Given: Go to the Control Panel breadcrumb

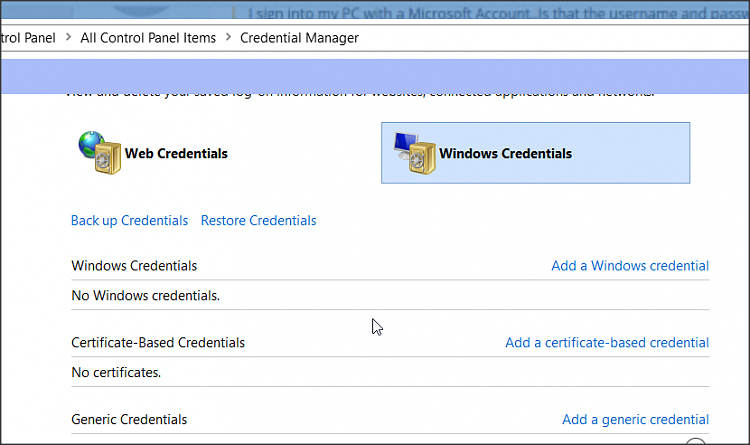Looking at the screenshot, I should (28, 38).
